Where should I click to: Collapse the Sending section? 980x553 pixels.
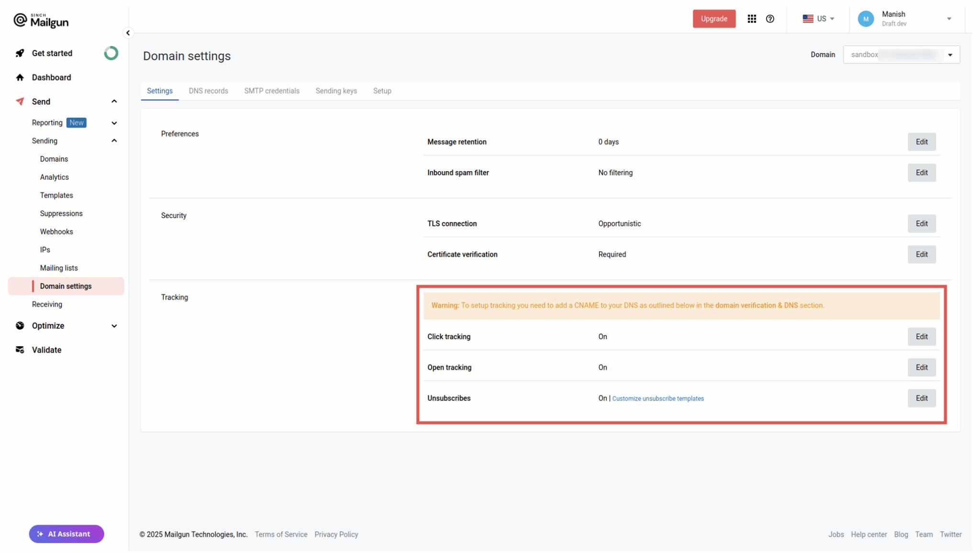click(114, 140)
